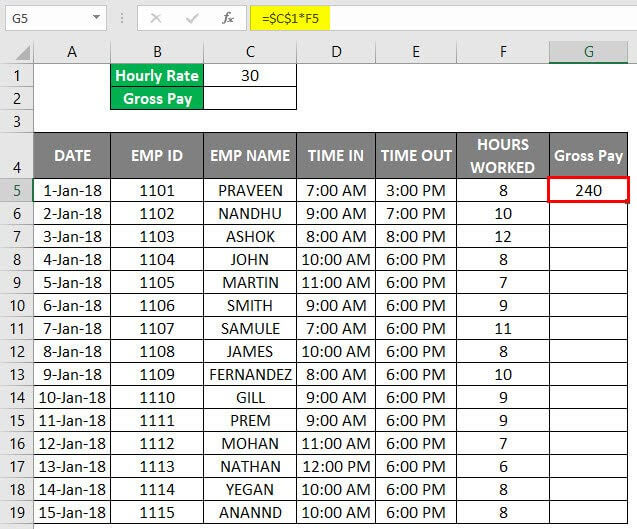Click the employee ID 1106
Viewport: 637px width, 529px height.
pos(157,306)
